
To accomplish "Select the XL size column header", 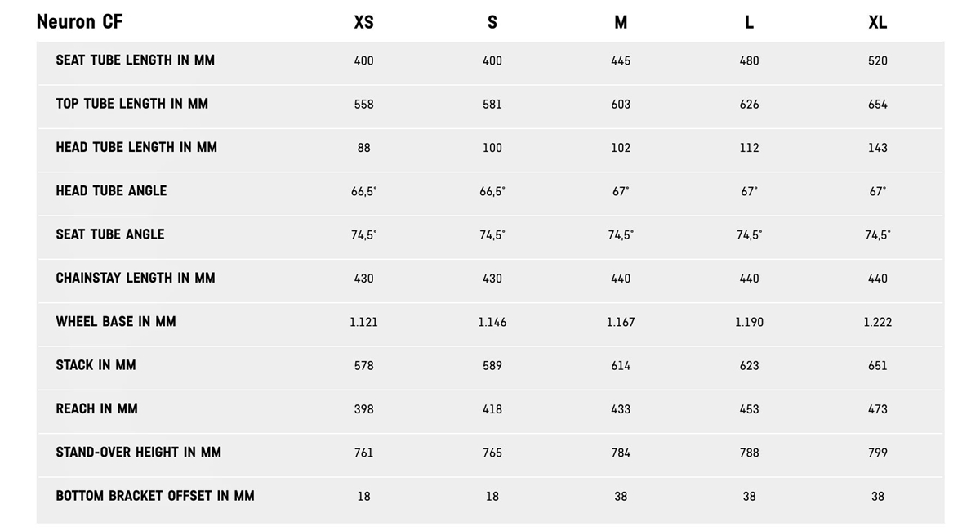I will tap(877, 23).
